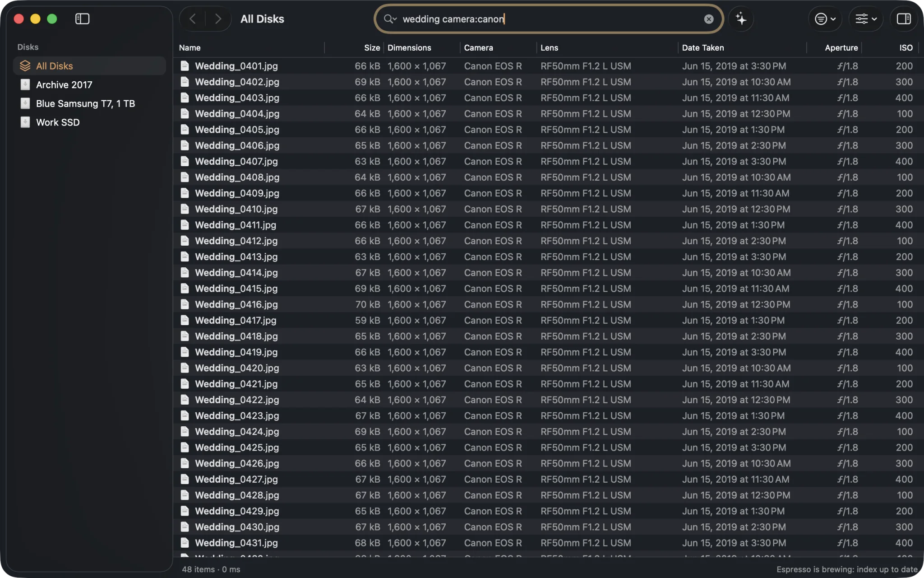Sort by the Date Taken column
The height and width of the screenshot is (578, 924).
click(702, 48)
